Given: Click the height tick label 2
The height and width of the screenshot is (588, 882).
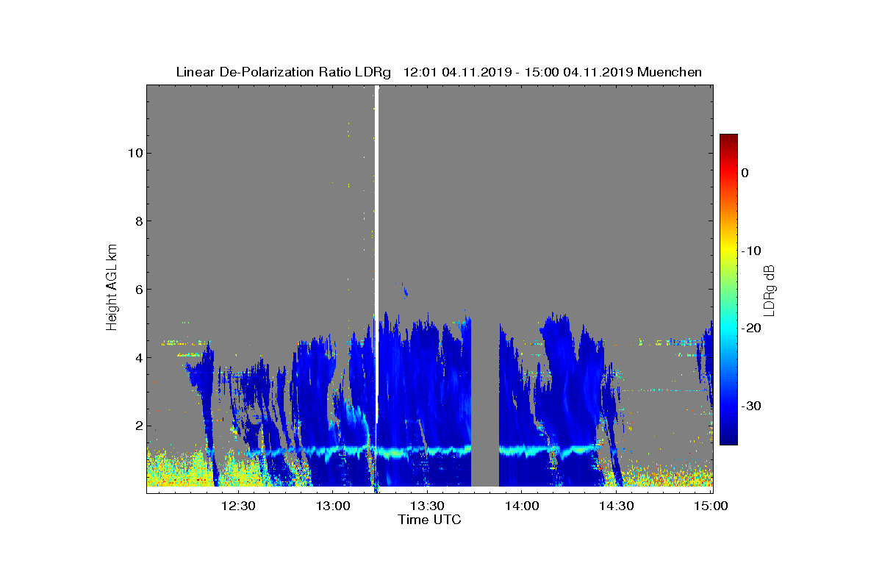Looking at the screenshot, I should (x=137, y=426).
